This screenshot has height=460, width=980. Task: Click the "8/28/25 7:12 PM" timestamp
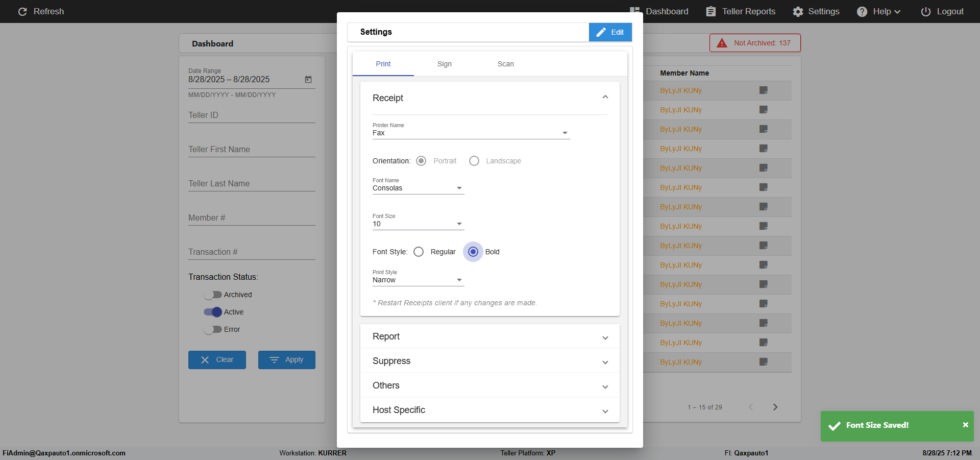point(947,453)
